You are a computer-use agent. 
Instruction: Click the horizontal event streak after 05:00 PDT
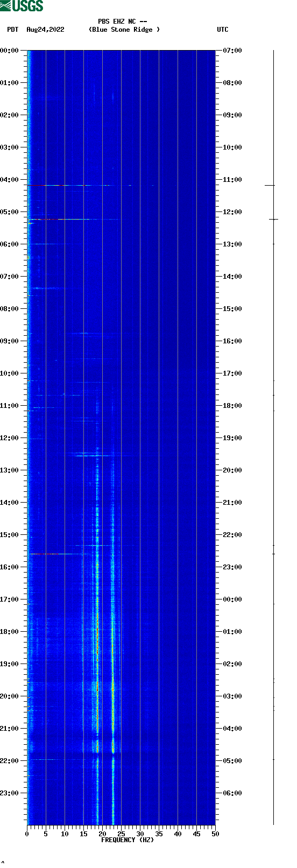[73, 219]
